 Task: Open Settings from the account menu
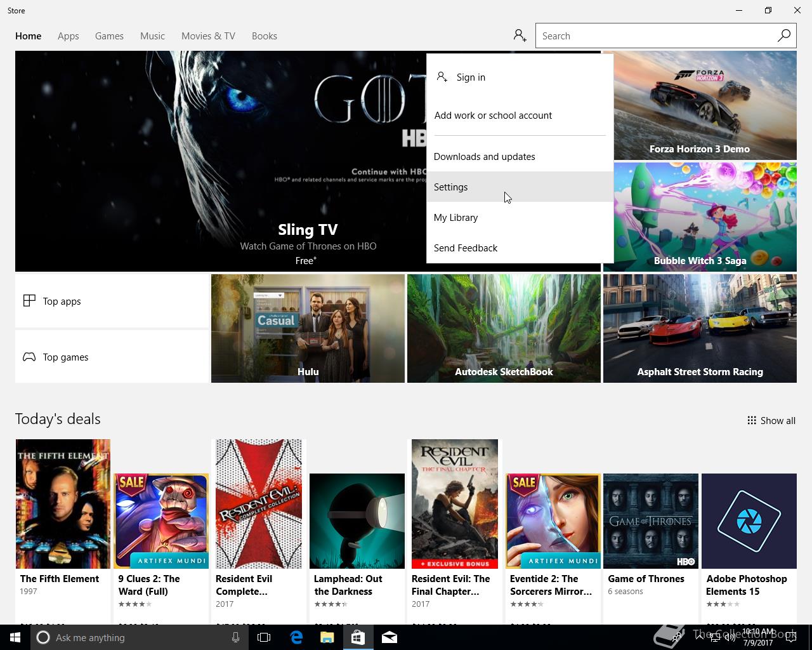520,187
